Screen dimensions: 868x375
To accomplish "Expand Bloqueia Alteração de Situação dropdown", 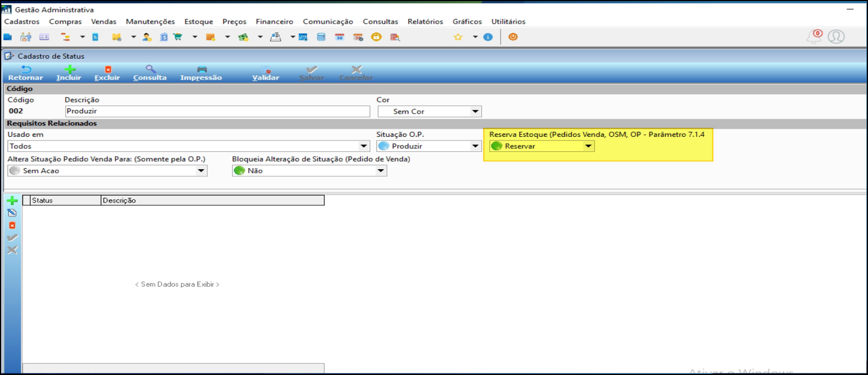I will [x=381, y=171].
